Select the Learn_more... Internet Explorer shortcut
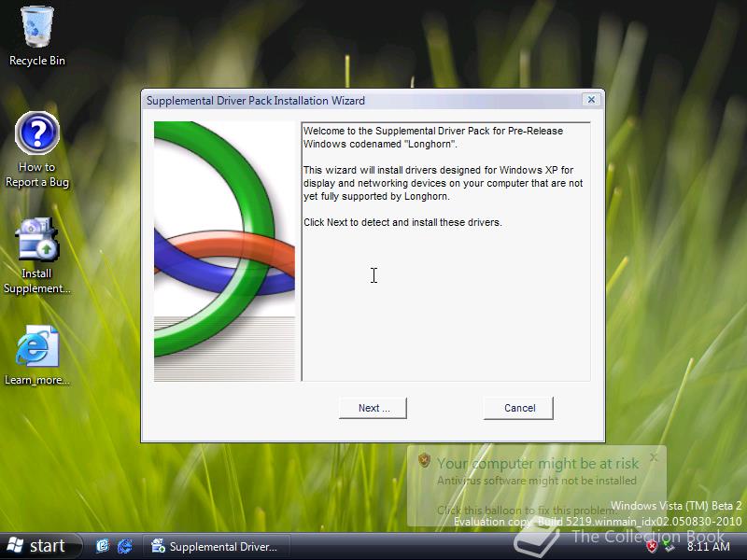 pos(36,356)
